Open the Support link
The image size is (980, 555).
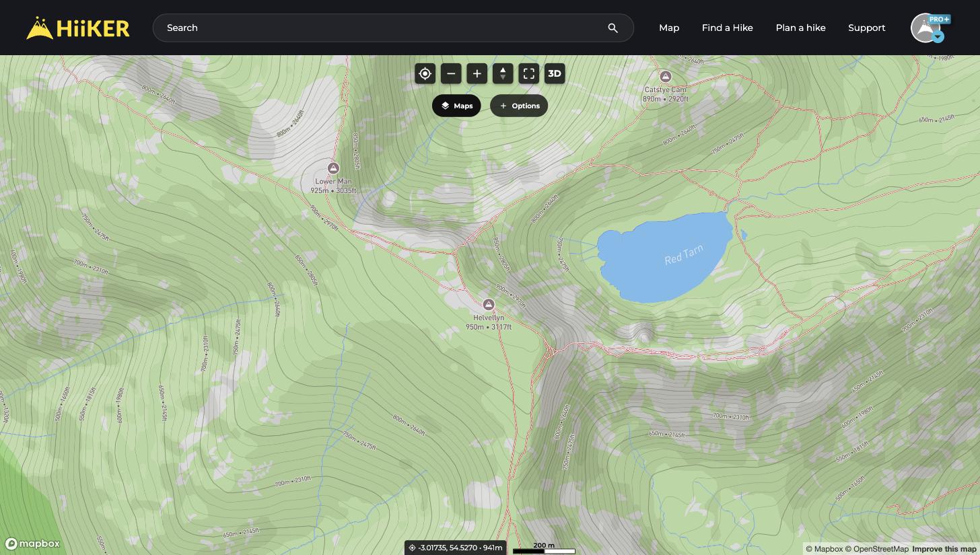coord(866,28)
